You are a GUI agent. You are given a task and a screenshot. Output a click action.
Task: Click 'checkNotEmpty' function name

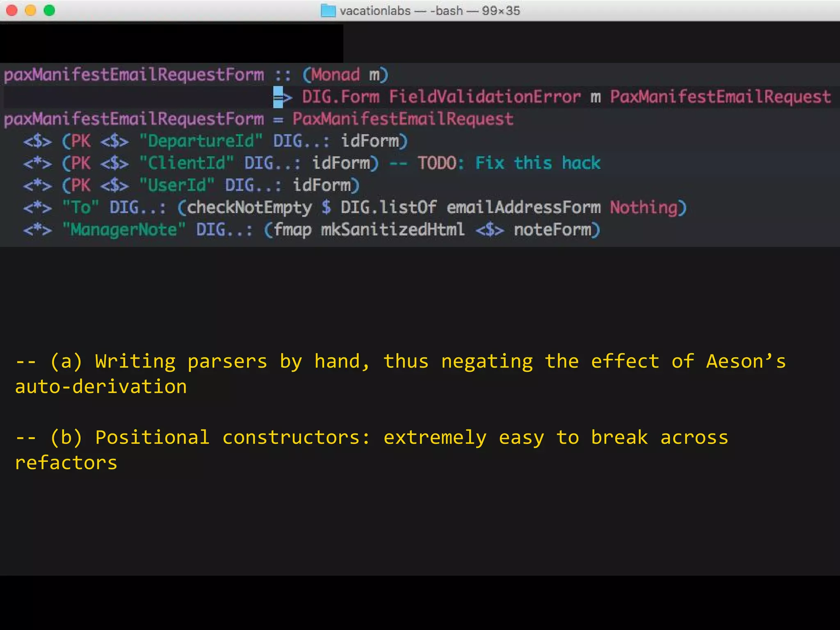click(x=249, y=208)
